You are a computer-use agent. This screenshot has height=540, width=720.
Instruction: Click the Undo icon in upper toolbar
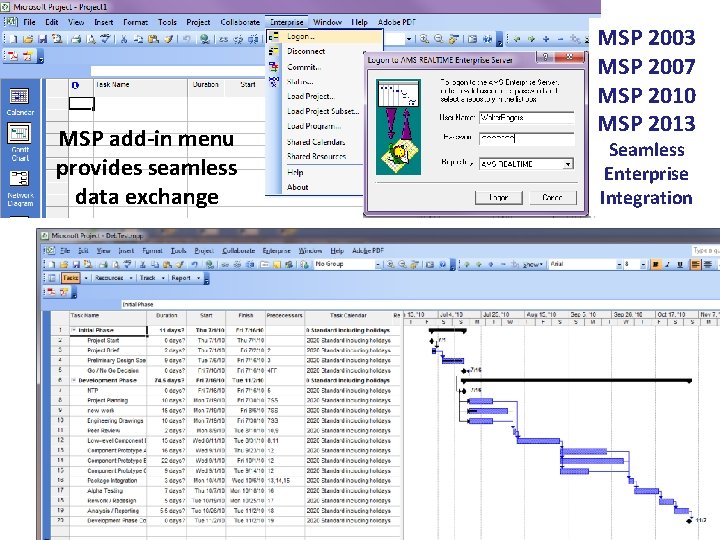tap(186, 39)
